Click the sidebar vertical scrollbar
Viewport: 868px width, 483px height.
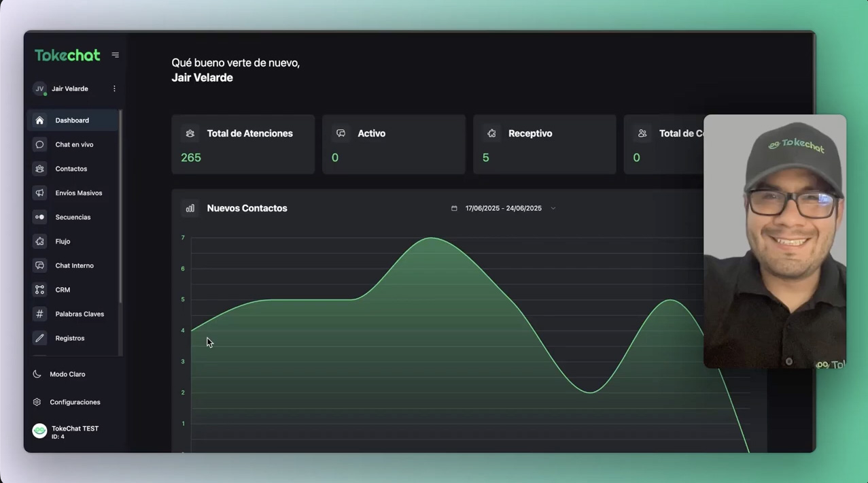[x=120, y=204]
